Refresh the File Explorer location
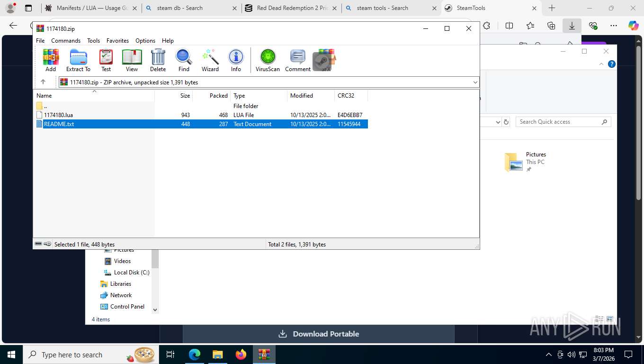The image size is (644, 364). pos(506,122)
